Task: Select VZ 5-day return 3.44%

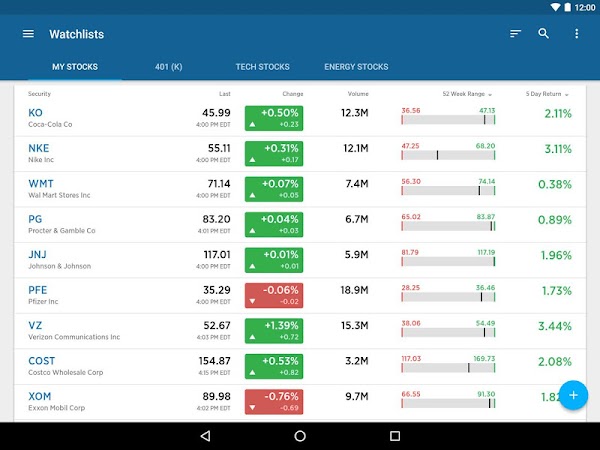Action: 555,326
